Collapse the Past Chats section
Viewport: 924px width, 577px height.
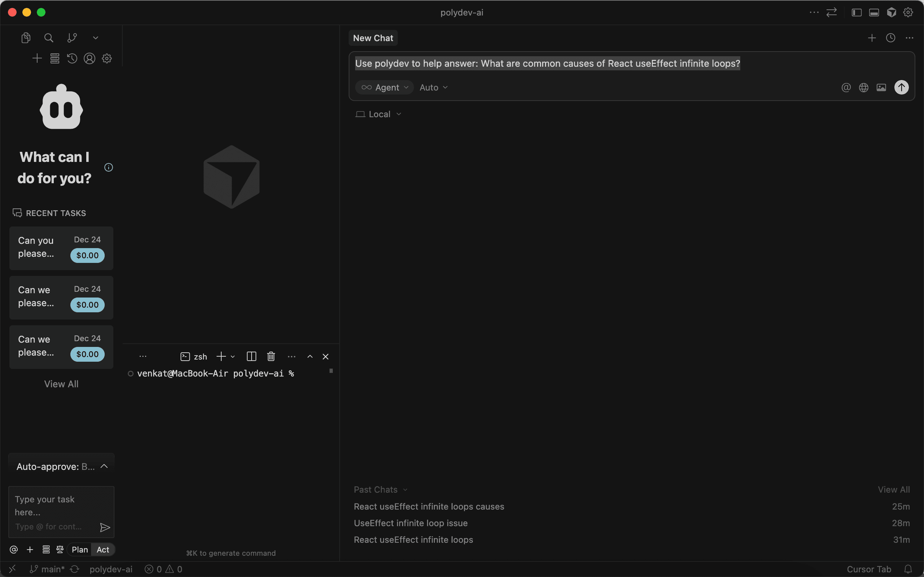[406, 489]
